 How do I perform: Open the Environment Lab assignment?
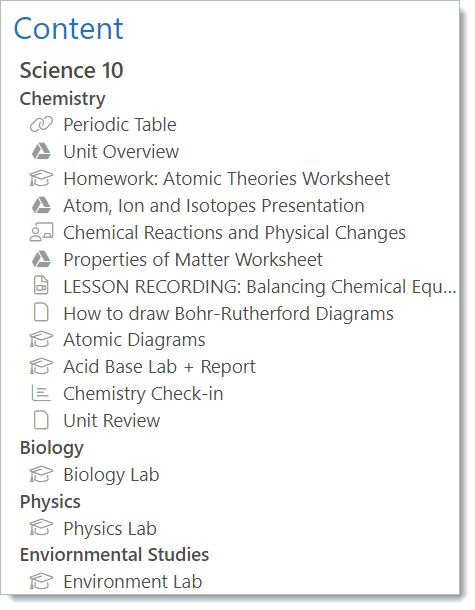(133, 582)
